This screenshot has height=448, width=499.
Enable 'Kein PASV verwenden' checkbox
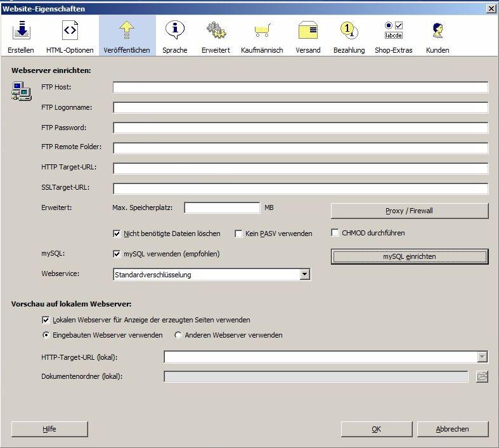239,234
